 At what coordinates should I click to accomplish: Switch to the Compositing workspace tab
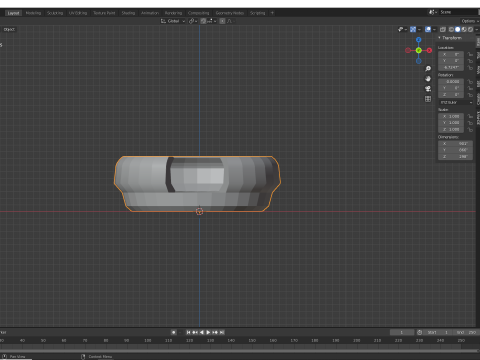click(x=198, y=13)
